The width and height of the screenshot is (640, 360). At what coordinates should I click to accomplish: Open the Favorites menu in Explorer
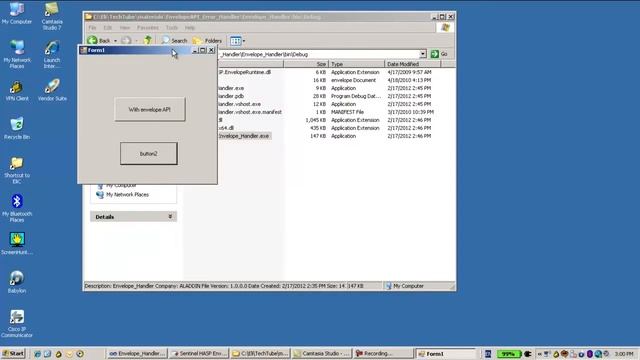click(x=147, y=28)
